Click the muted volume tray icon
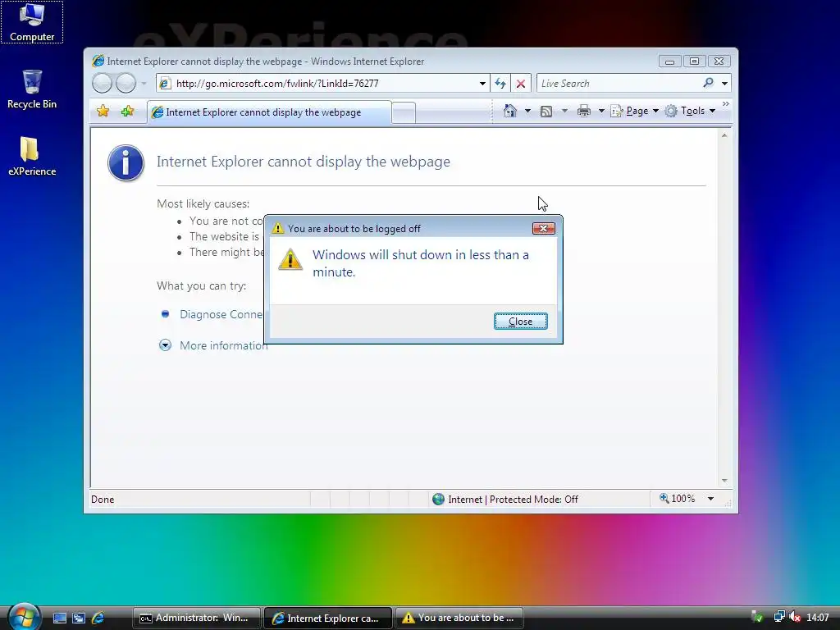 pos(795,617)
